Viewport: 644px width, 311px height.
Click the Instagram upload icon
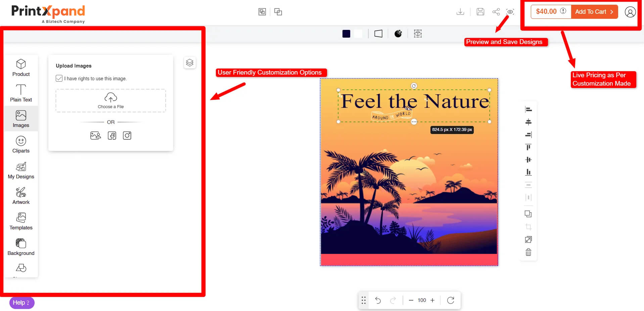click(127, 135)
